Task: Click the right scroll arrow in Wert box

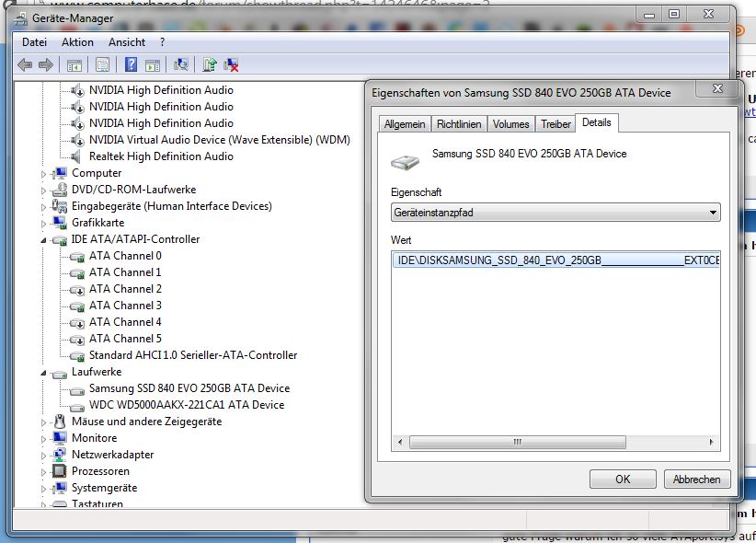Action: (711, 442)
